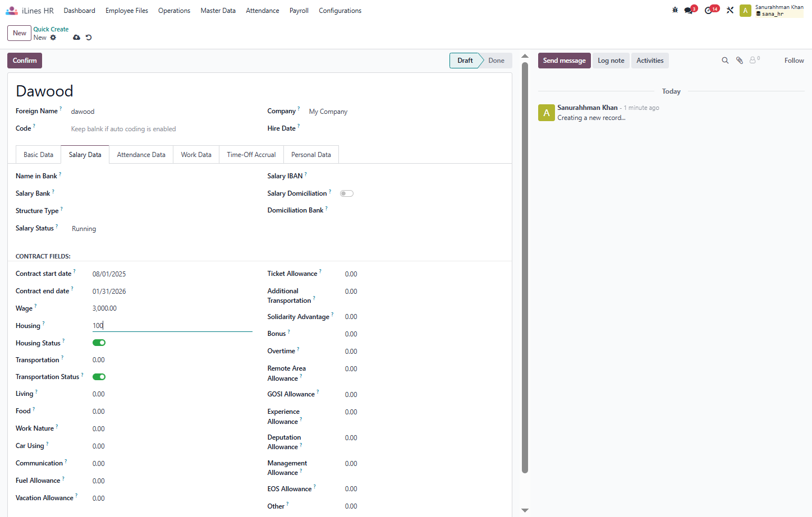The height and width of the screenshot is (517, 812).
Task: Click the Code input field
Action: point(162,129)
